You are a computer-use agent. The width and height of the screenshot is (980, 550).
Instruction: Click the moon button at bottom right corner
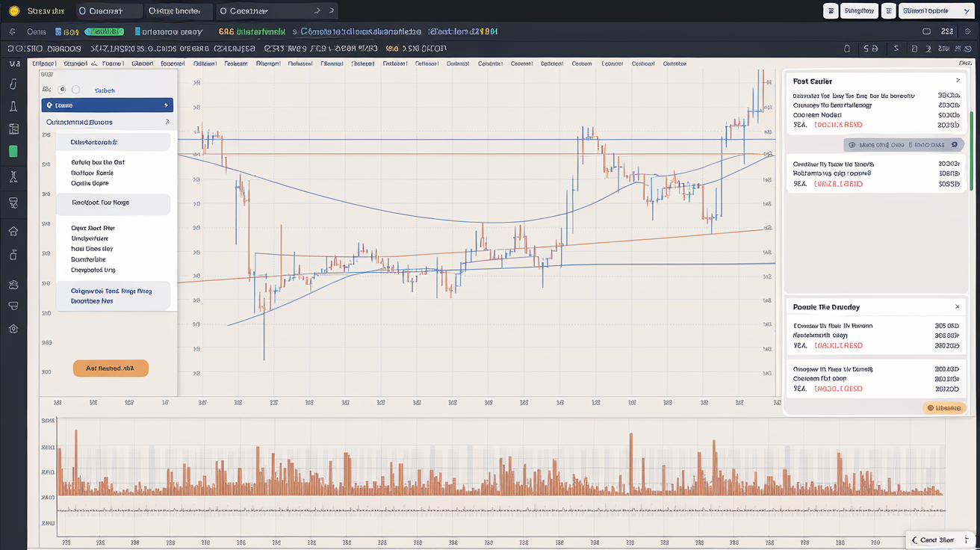(940, 540)
